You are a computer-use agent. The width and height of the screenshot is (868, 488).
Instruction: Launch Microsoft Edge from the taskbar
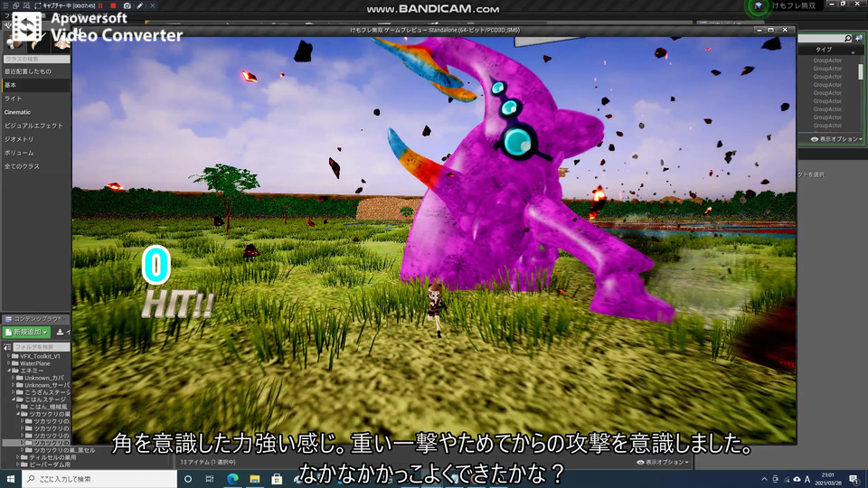232,479
